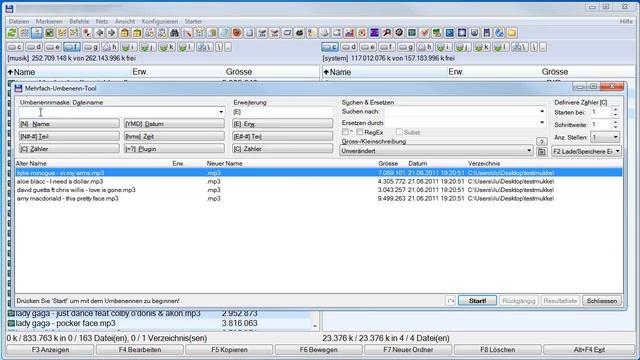
Task: Open the Ersetzen durch dropdown arrow
Action: coord(542,122)
